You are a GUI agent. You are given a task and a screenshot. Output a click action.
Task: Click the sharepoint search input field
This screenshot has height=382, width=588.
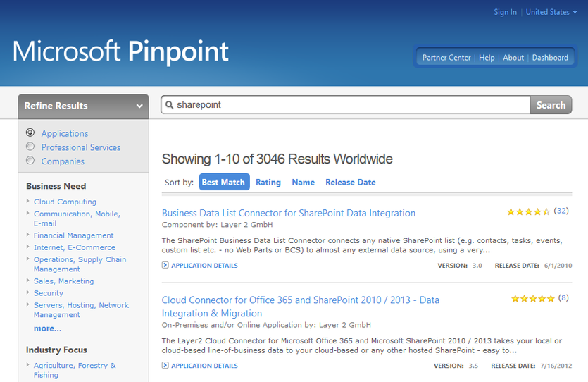[346, 105]
